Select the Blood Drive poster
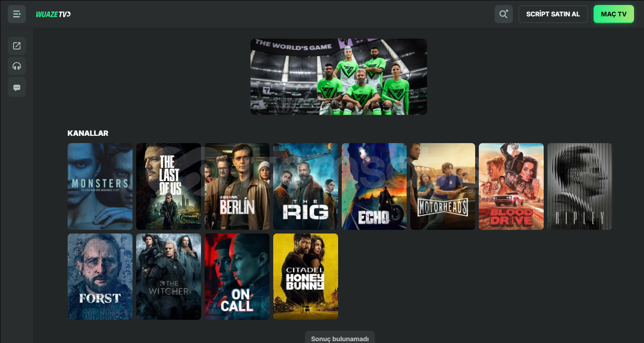The height and width of the screenshot is (343, 644). [511, 186]
